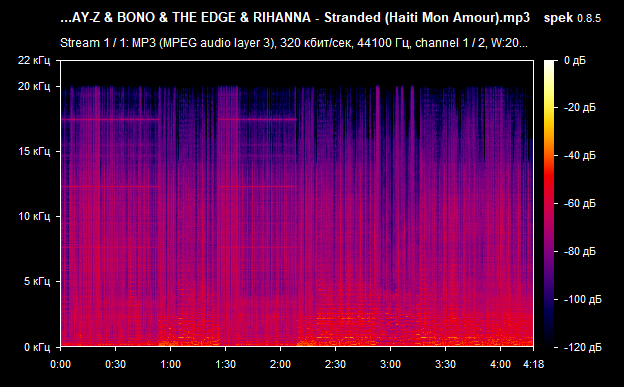Image resolution: width=624 pixels, height=387 pixels.
Task: Click the '0 кГц' frequency axis label
Action: [37, 347]
